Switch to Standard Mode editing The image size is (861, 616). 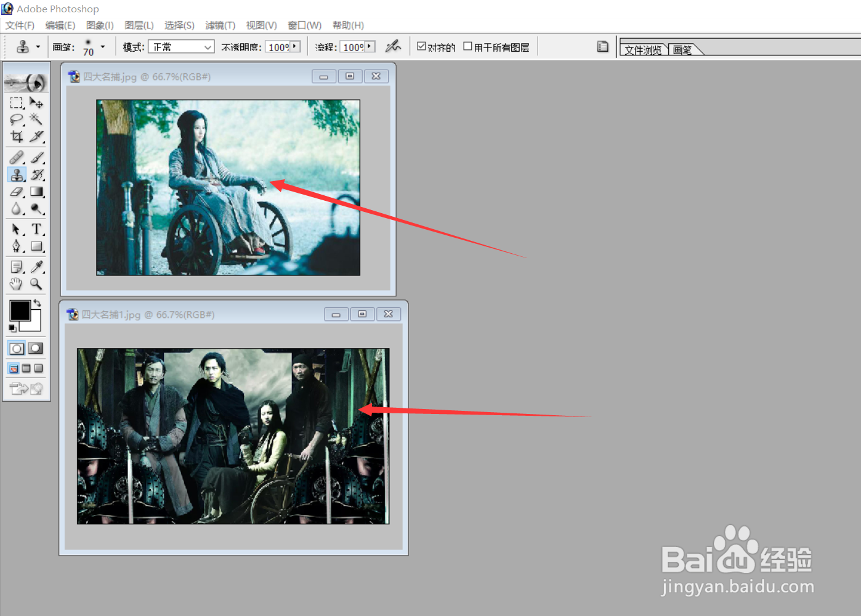click(x=17, y=349)
